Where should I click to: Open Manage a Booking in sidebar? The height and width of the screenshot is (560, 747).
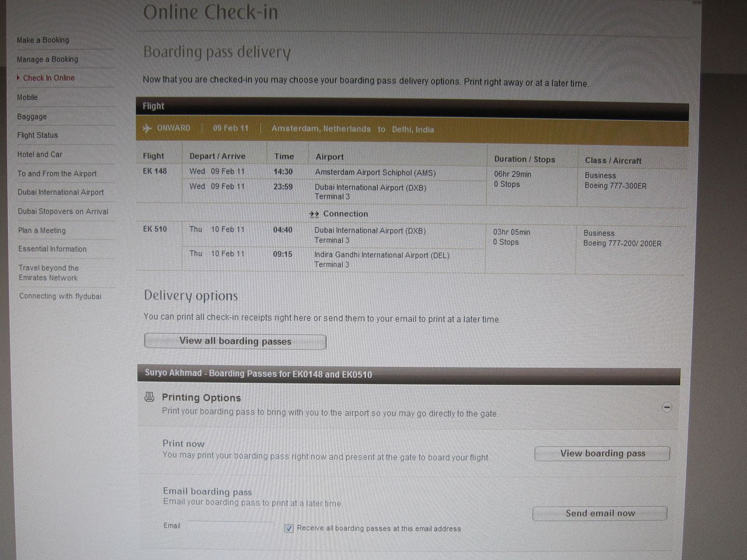pos(47,59)
